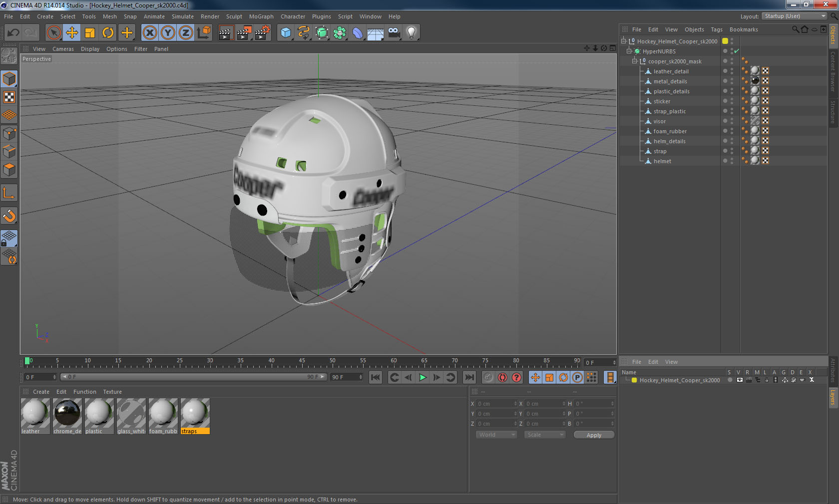Open the Array modeling objects icon

[x=340, y=33]
